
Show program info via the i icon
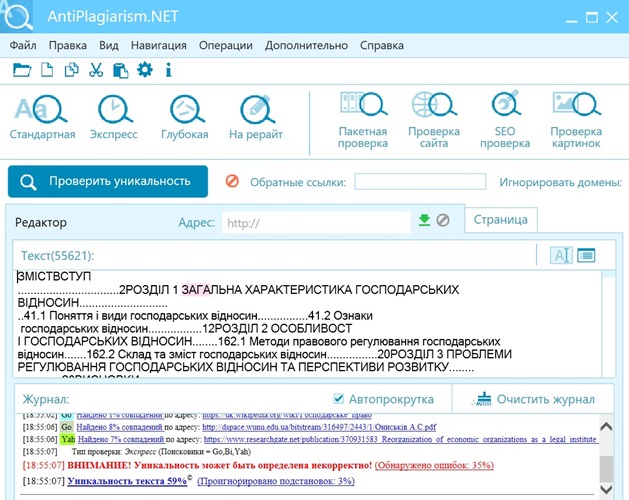click(168, 70)
